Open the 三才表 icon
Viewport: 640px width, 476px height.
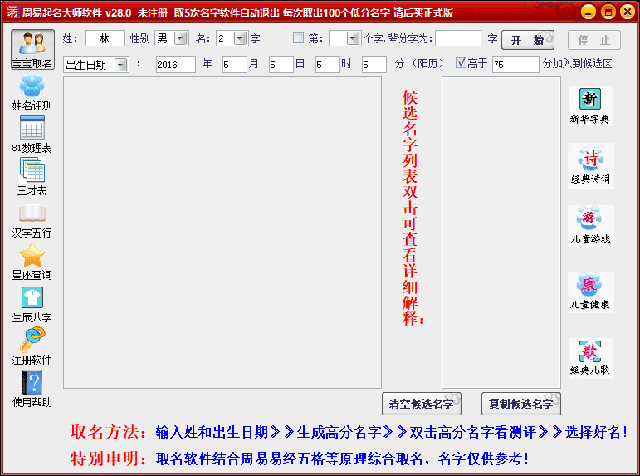click(32, 177)
